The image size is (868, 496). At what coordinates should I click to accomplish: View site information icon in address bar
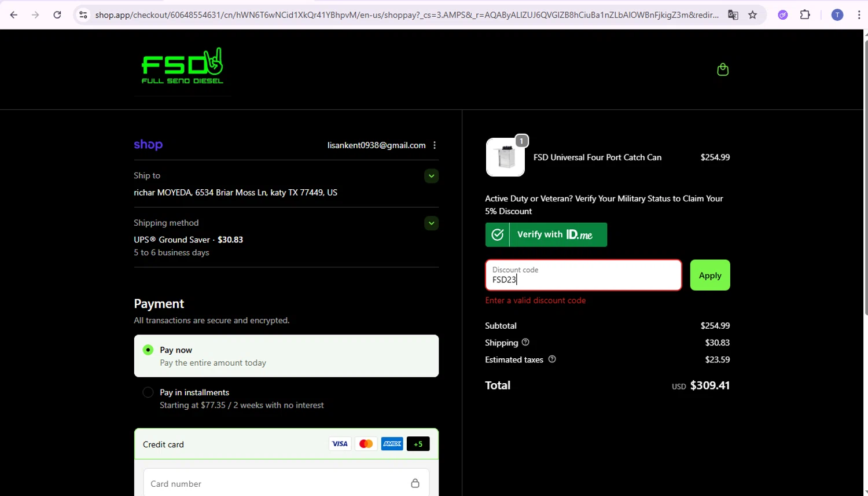tap(83, 15)
